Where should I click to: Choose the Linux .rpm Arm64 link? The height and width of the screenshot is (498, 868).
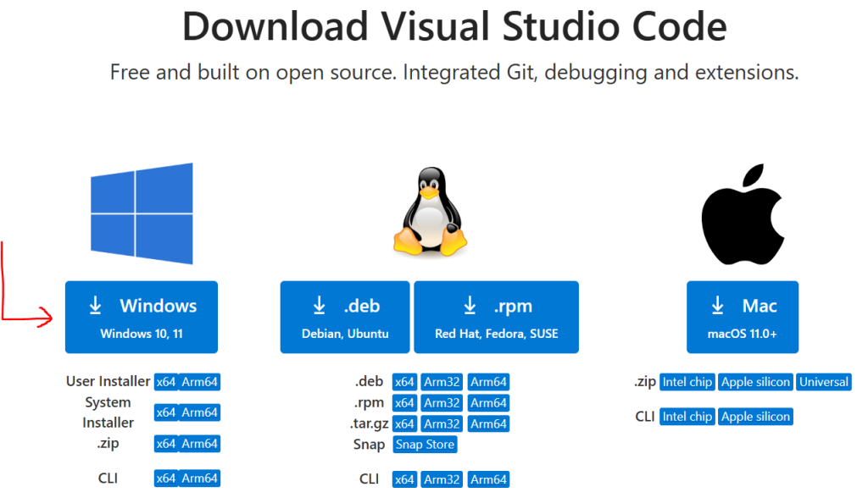coord(488,403)
